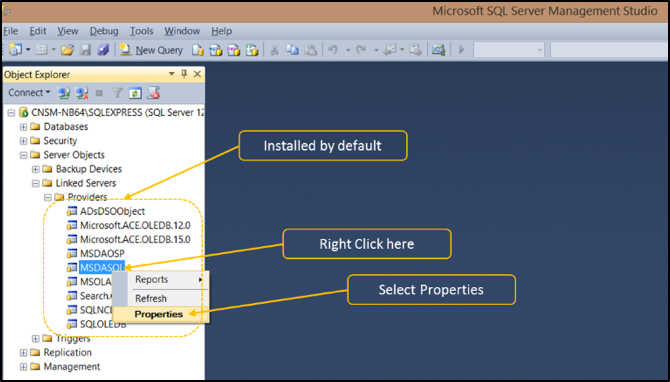Screen dimensions: 670x382
Task: Click the Cut scissors icon
Action: [274, 50]
